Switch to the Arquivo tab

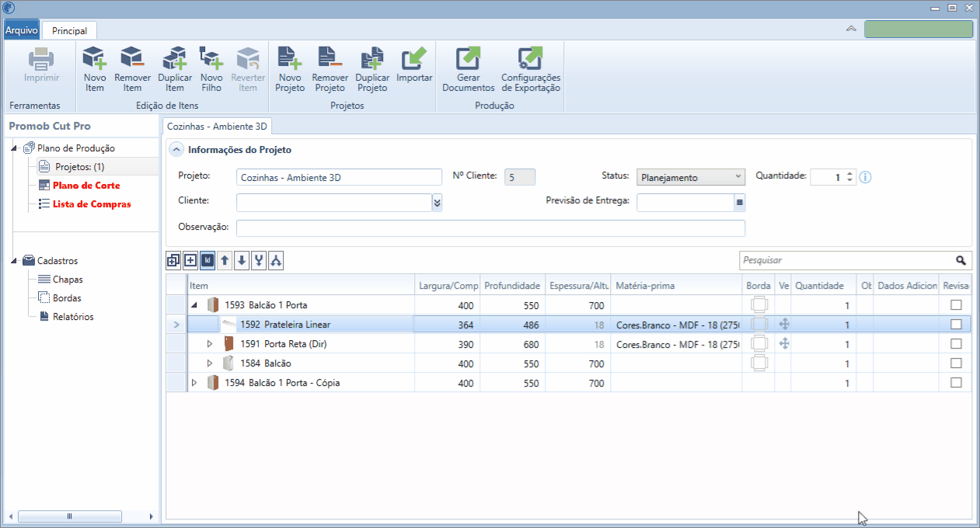pos(21,30)
